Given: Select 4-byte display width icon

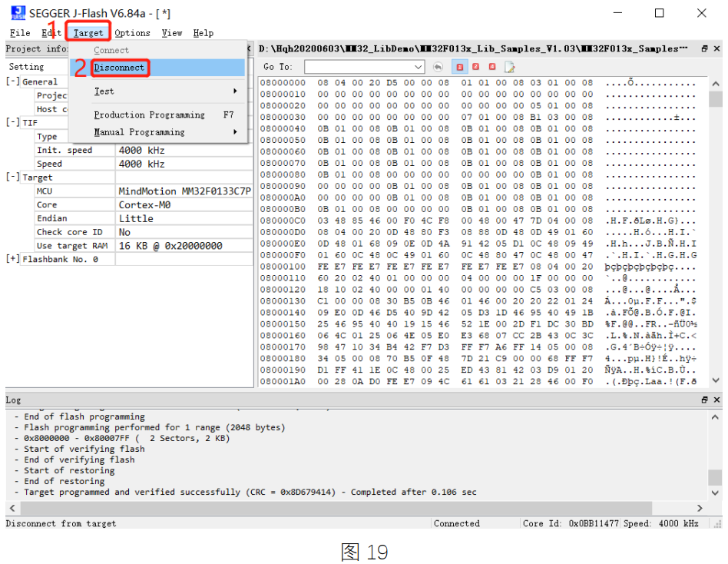Looking at the screenshot, I should click(x=492, y=67).
